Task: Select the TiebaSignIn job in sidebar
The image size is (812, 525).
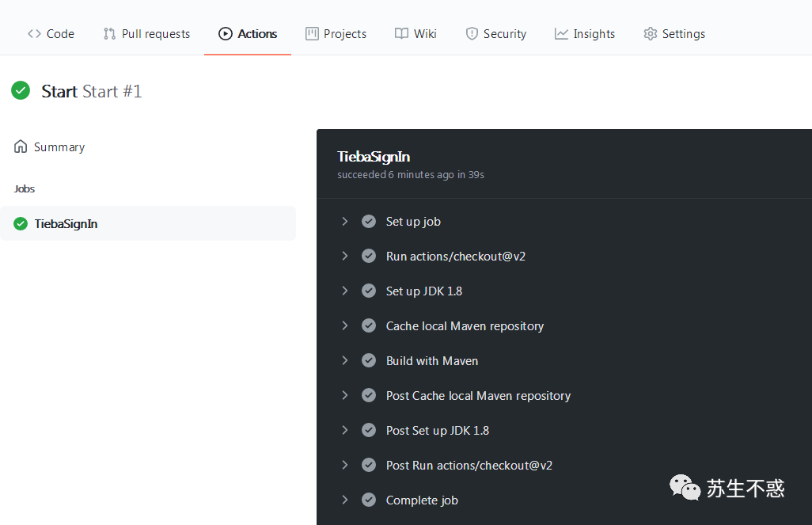Action: tap(148, 223)
